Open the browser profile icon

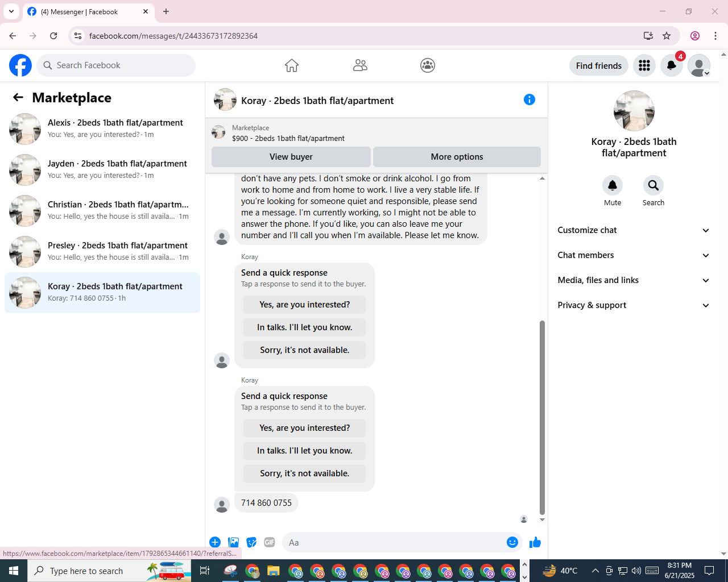click(x=695, y=36)
